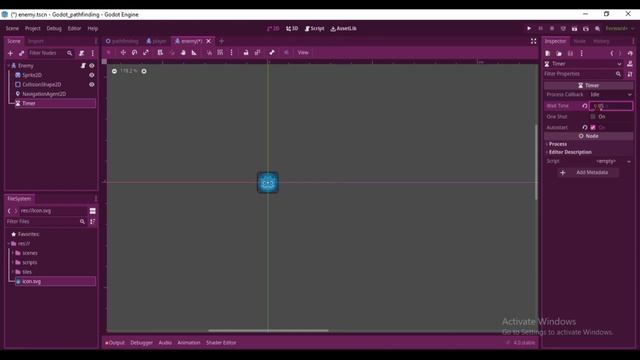Collapse the res:// folder
This screenshot has width=640, height=360.
[x=9, y=244]
